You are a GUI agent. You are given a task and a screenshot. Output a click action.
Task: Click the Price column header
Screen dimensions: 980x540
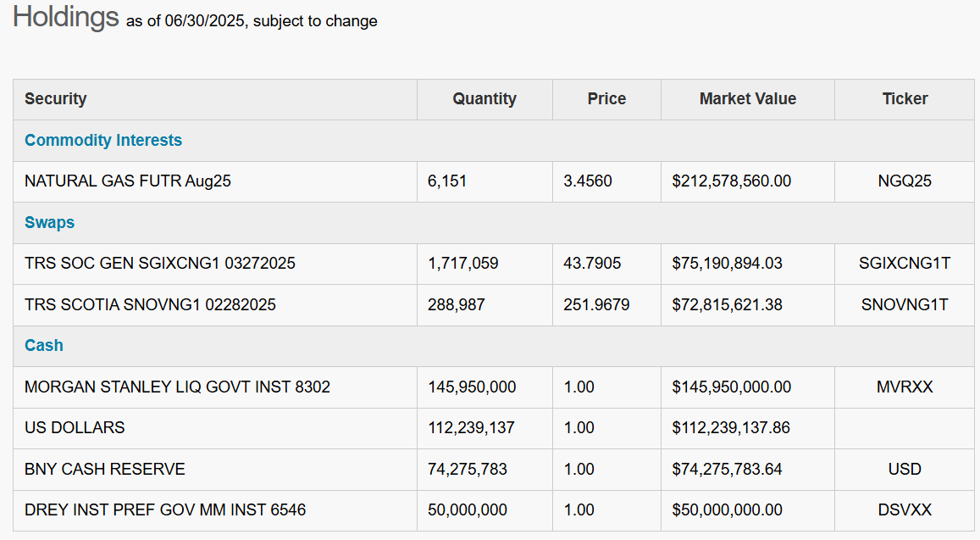pos(606,99)
